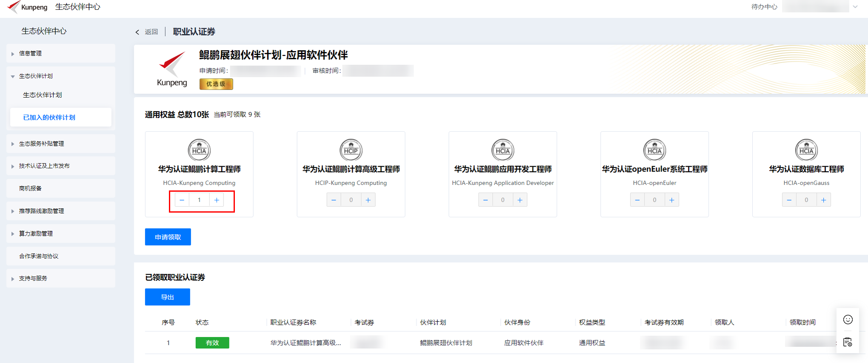Increase HCIP-Kunpeng Computing quantity with plus
868x363 pixels.
click(368, 200)
